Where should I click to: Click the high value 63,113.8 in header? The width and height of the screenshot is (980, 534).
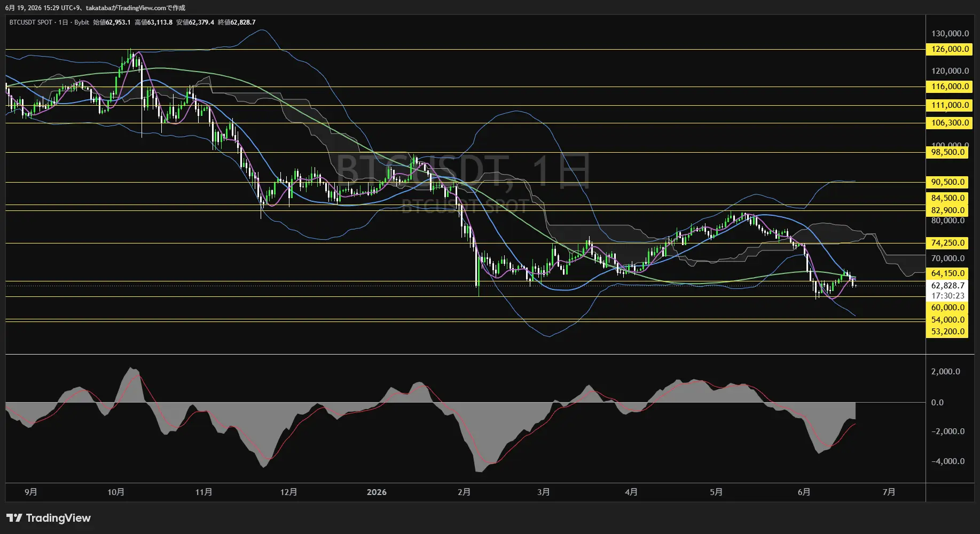point(160,22)
